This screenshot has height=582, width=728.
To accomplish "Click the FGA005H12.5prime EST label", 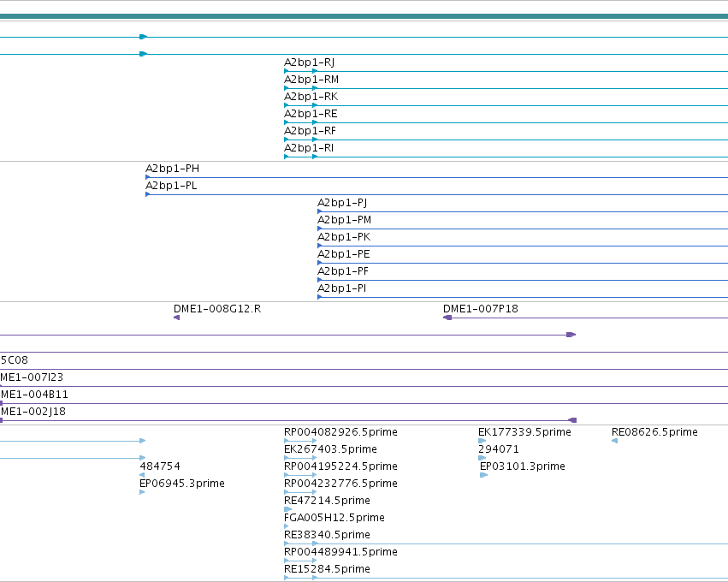I will tap(334, 518).
